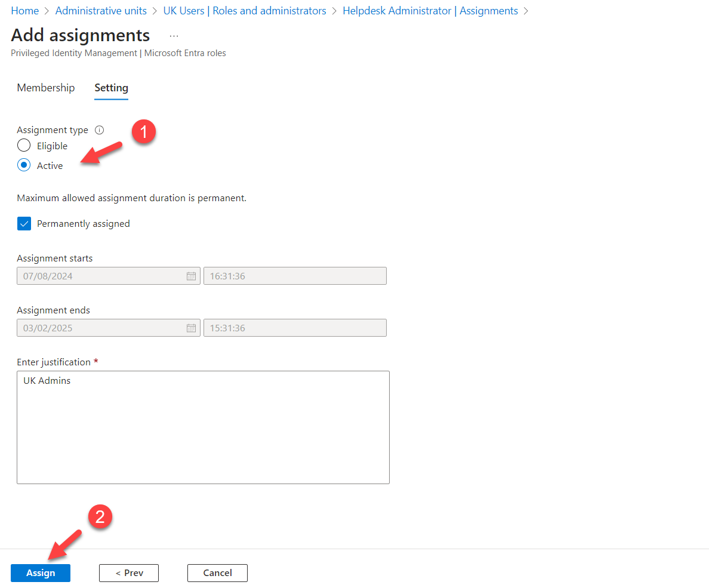Click the Assignment starts time field

[294, 276]
